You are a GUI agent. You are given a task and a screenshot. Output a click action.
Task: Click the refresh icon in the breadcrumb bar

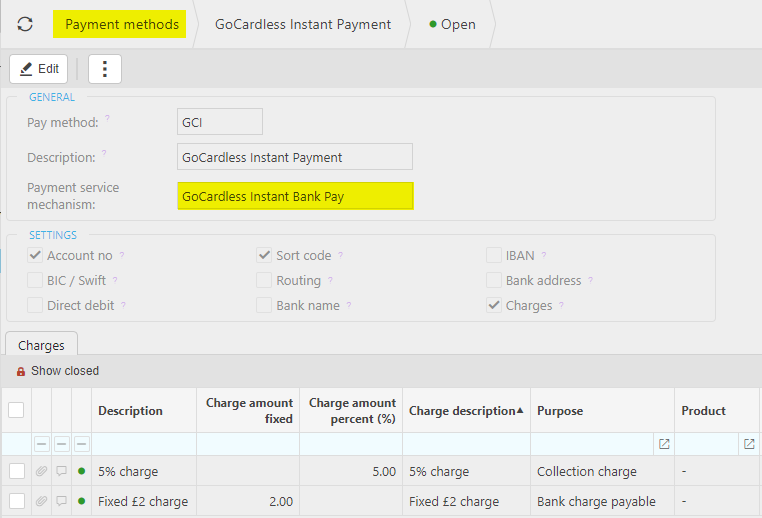coord(25,24)
